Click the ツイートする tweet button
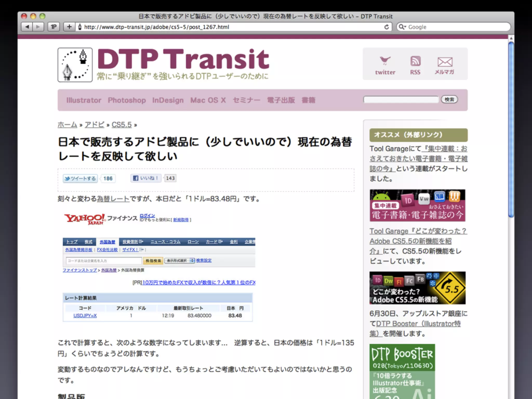 80,178
